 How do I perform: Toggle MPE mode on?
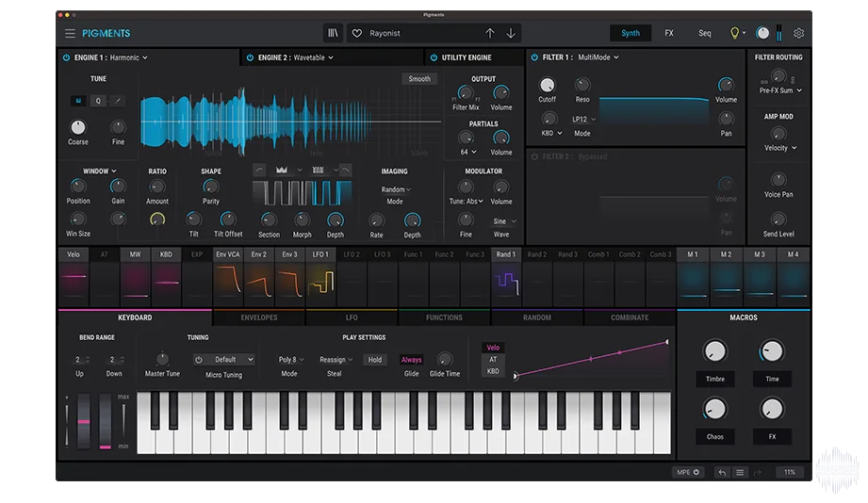(688, 472)
